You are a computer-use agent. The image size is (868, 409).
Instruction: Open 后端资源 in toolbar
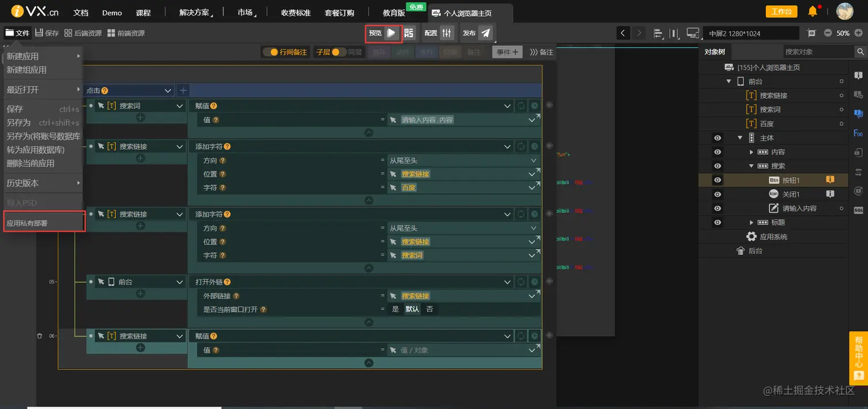[83, 33]
